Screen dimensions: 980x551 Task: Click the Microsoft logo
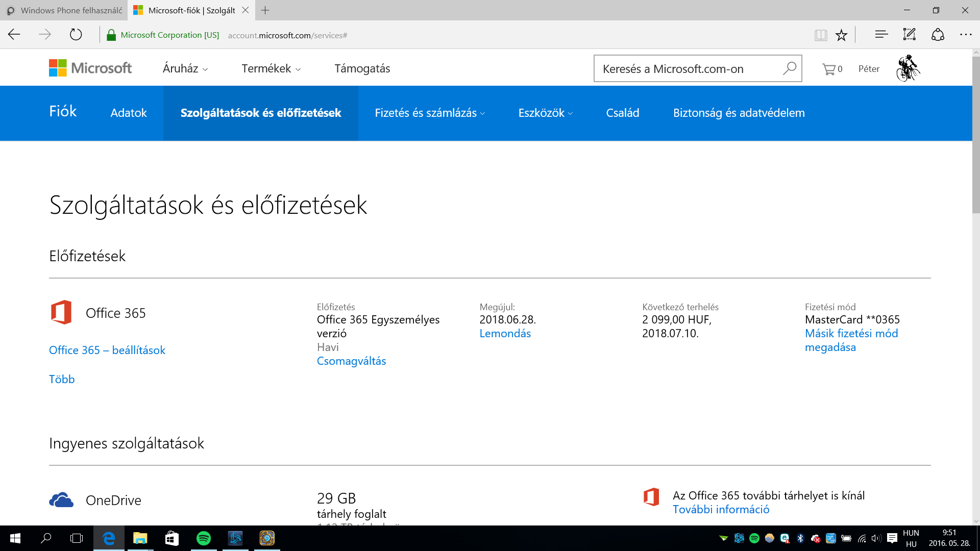[90, 68]
